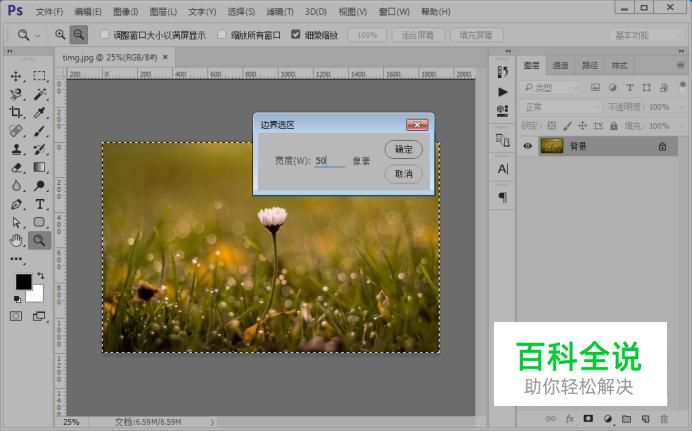
Task: Click 确定 in the 边界选区 dialog
Action: pos(403,149)
